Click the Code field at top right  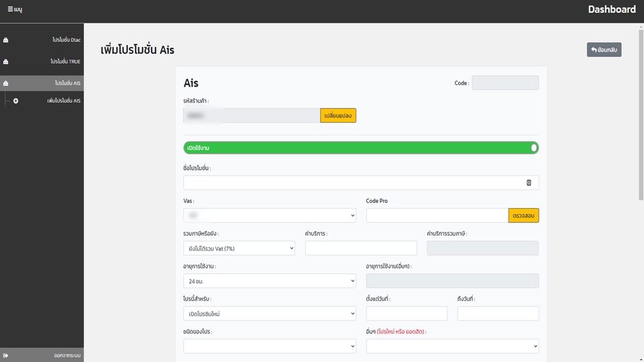(505, 83)
